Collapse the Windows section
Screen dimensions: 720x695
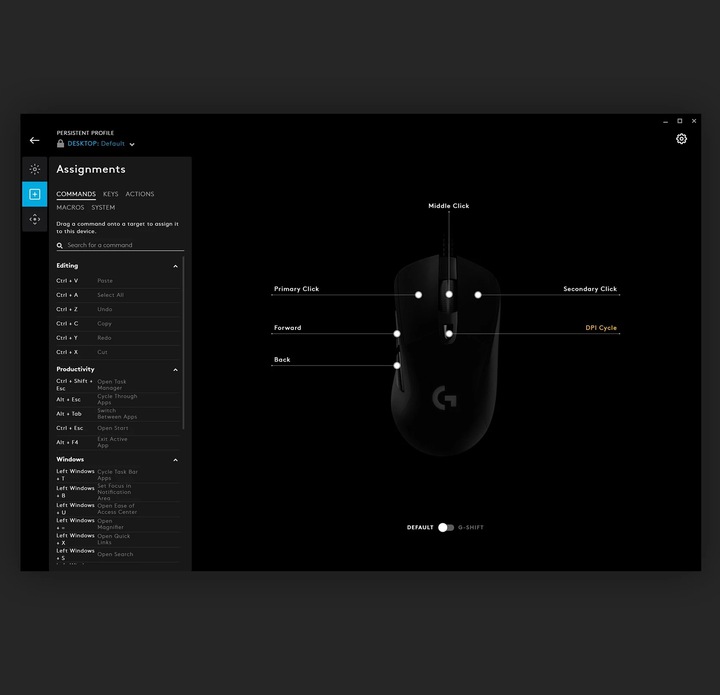tap(175, 460)
